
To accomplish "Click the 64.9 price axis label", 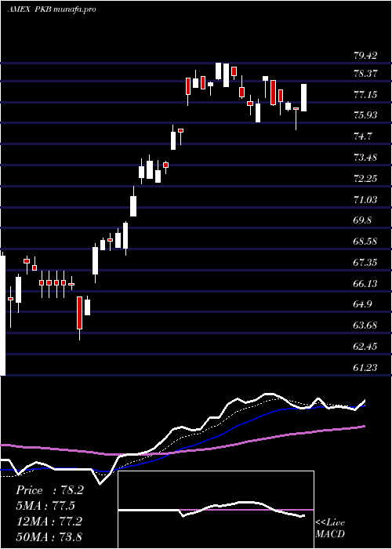I will click(363, 304).
